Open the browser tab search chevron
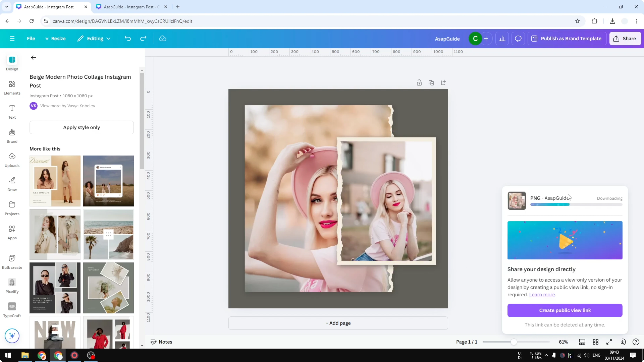This screenshot has height=362, width=644. 6,7
